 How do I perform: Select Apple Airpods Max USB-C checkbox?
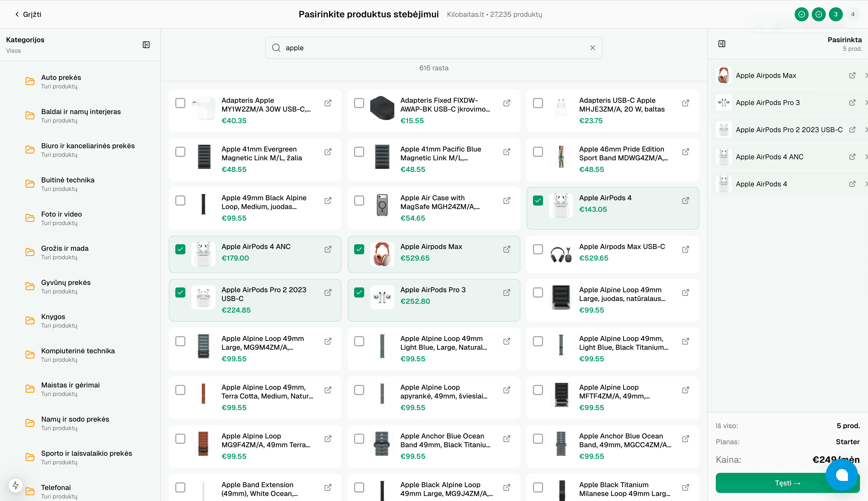pyautogui.click(x=537, y=249)
